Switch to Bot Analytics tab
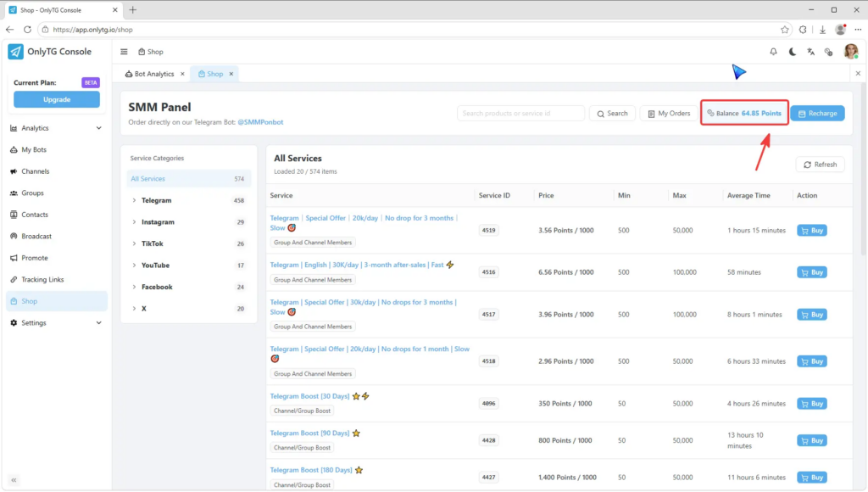The image size is (868, 492). (150, 74)
